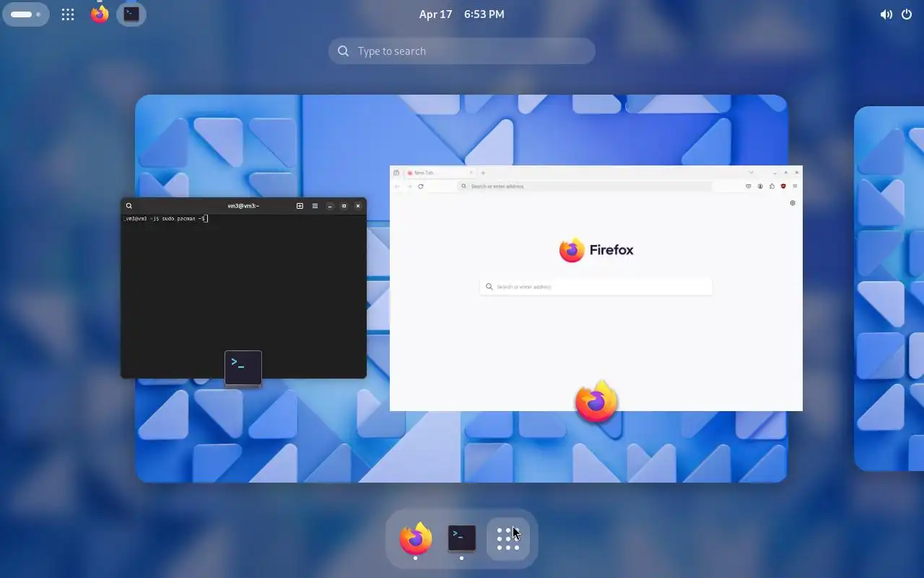
Task: Launch Terminal from the bottom dash
Action: pos(462,538)
